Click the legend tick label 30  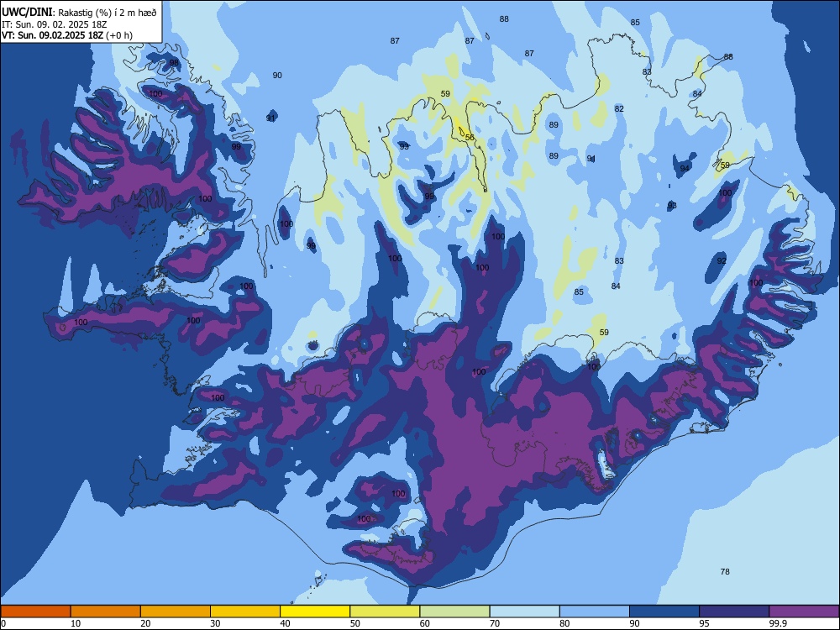click(x=215, y=623)
